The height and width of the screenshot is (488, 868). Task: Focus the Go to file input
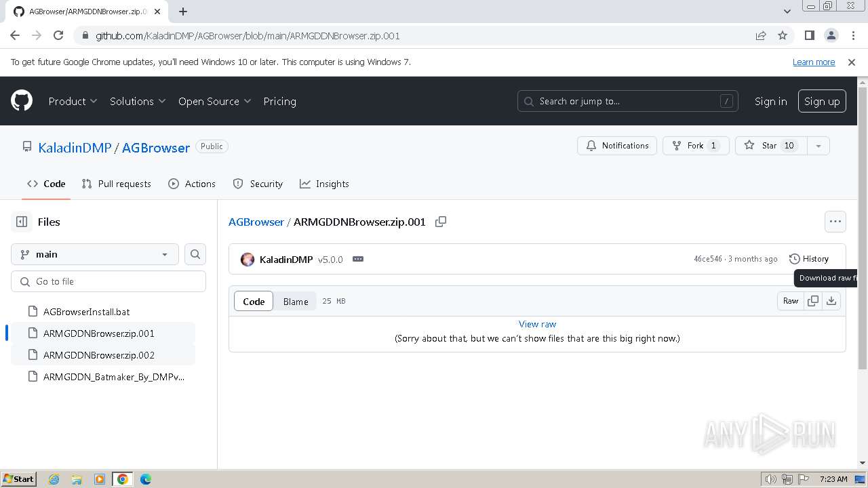click(x=108, y=281)
